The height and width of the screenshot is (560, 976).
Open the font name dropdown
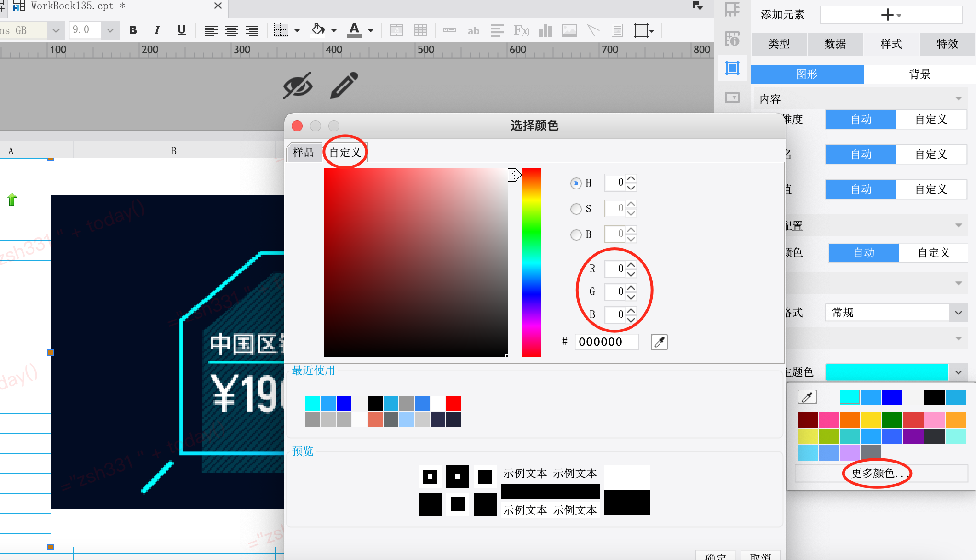coord(56,30)
